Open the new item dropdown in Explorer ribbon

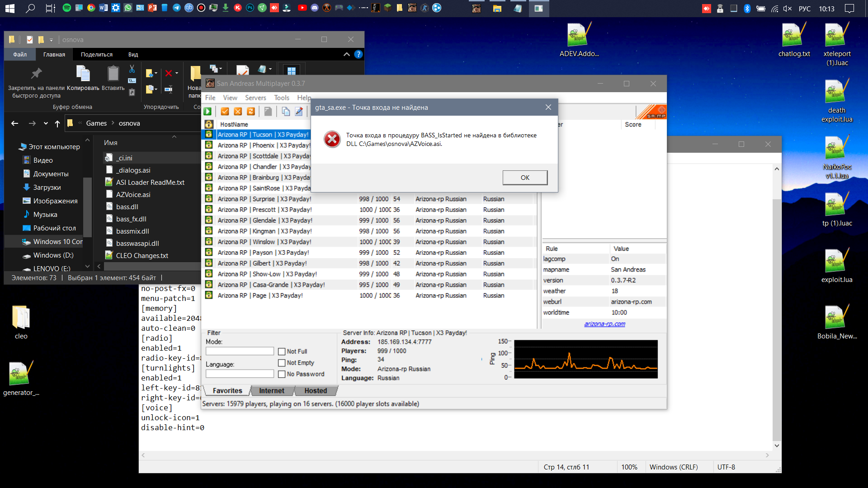click(221, 69)
